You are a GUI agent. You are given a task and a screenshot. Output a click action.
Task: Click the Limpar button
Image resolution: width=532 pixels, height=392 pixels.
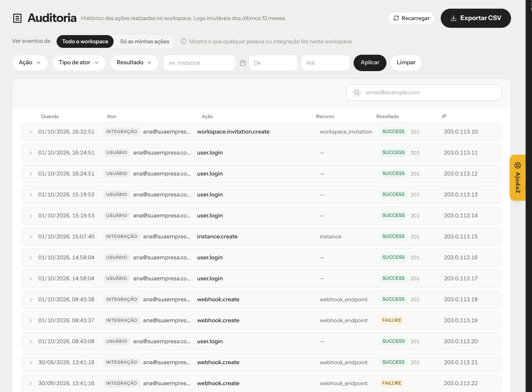(406, 63)
